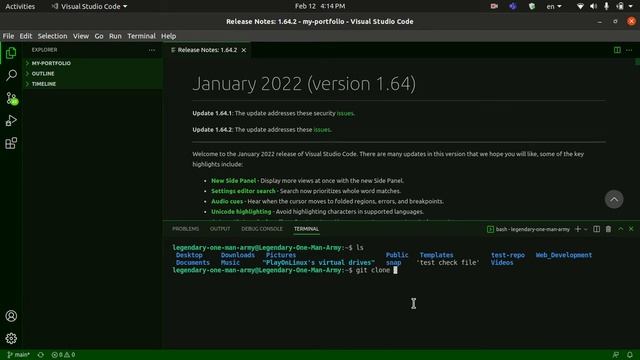640x360 pixels.
Task: Open the Manage gear icon
Action: point(11,338)
